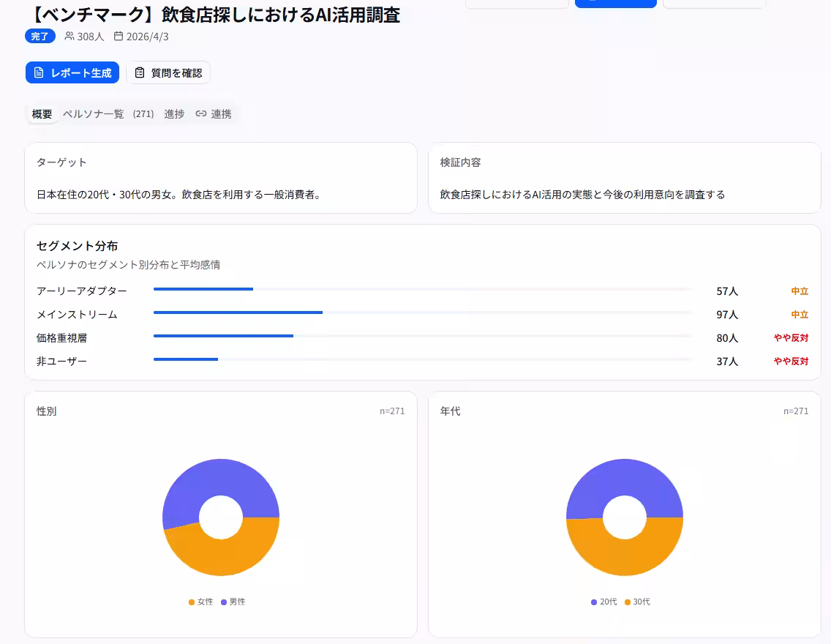Click the ターゲット card heading
Image resolution: width=831 pixels, height=644 pixels.
(61, 162)
